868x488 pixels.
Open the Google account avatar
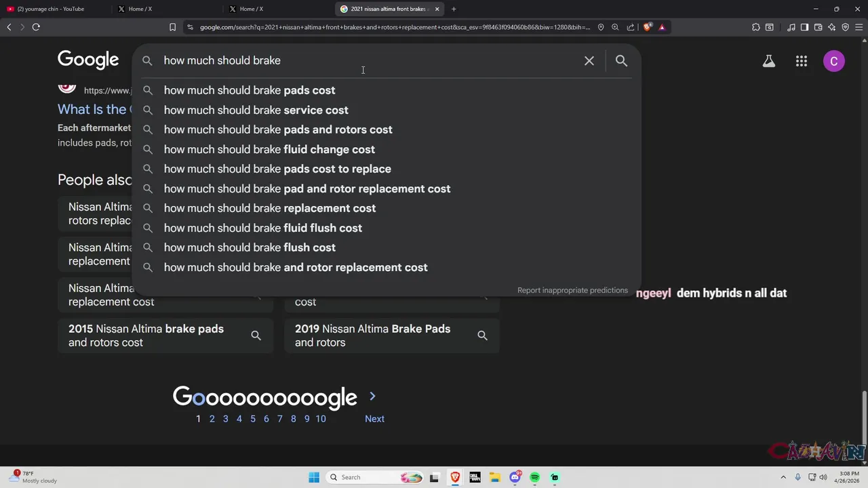click(834, 61)
